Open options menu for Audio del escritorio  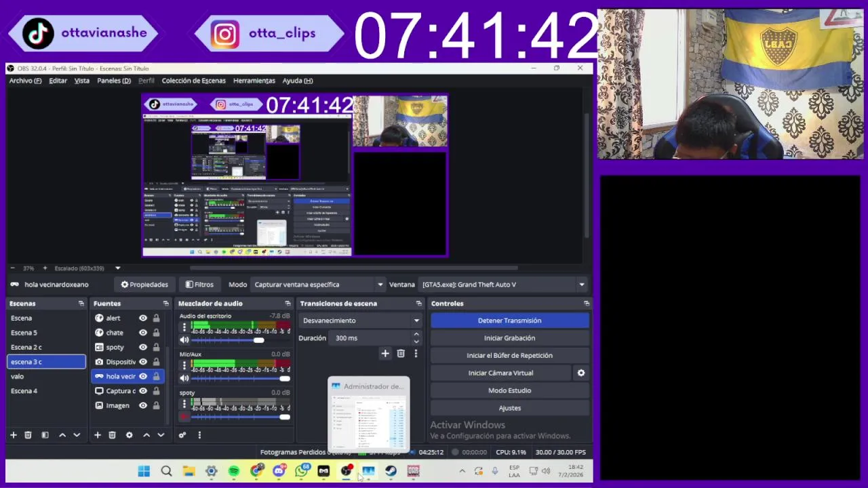click(x=184, y=327)
